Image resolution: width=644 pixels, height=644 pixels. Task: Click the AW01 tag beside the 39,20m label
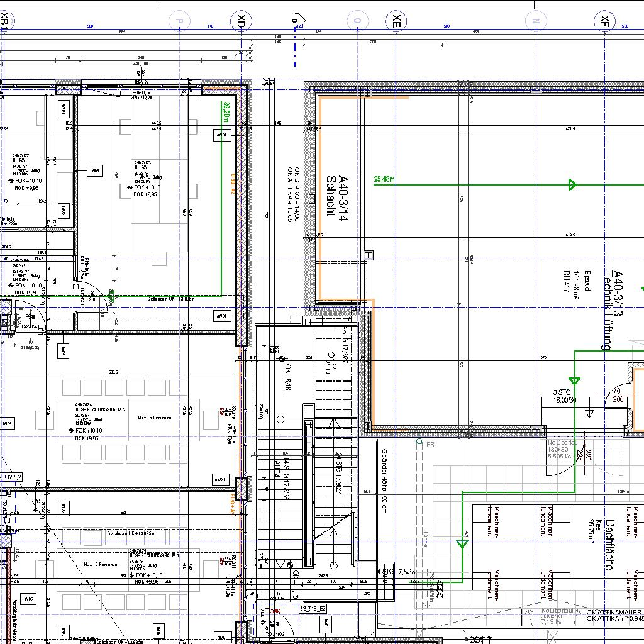tap(222, 135)
